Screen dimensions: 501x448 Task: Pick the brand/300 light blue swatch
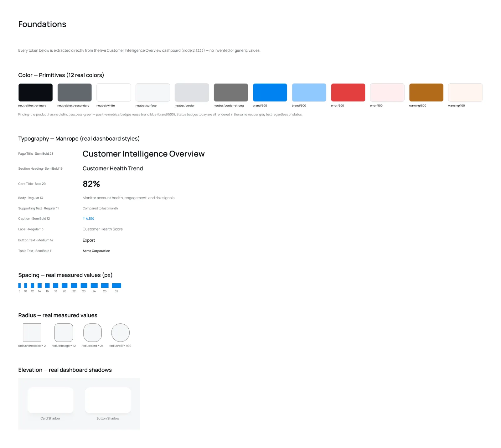click(309, 92)
